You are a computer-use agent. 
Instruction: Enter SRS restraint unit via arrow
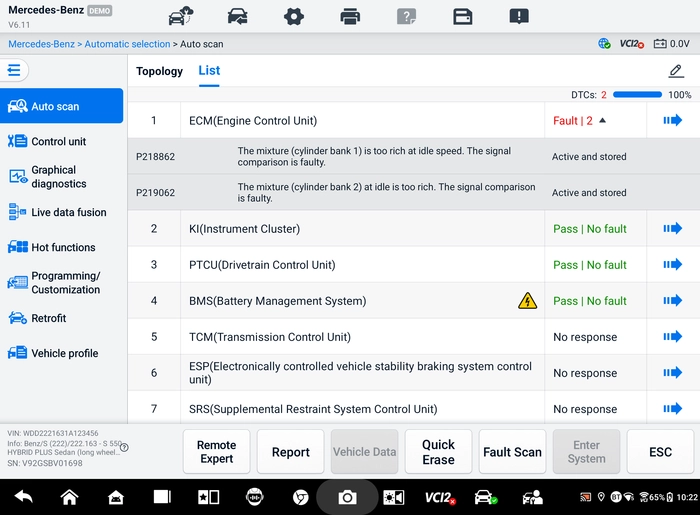tap(672, 408)
